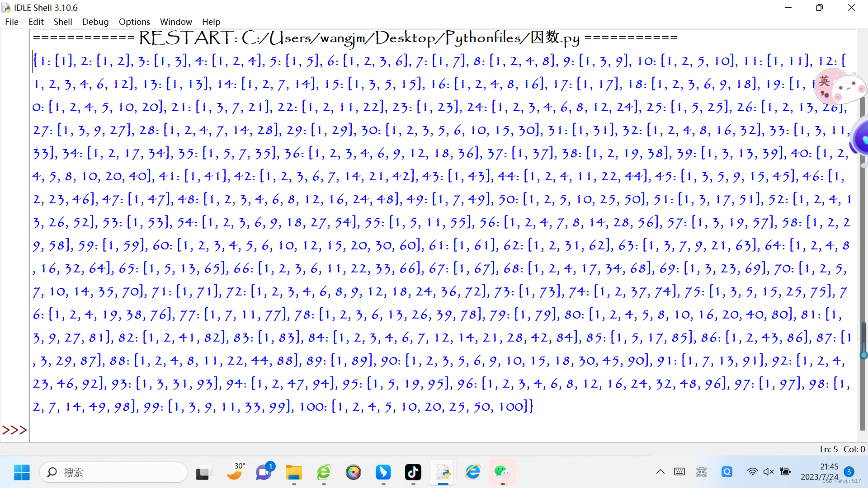Open Task View from taskbar
The width and height of the screenshot is (868, 488).
204,472
